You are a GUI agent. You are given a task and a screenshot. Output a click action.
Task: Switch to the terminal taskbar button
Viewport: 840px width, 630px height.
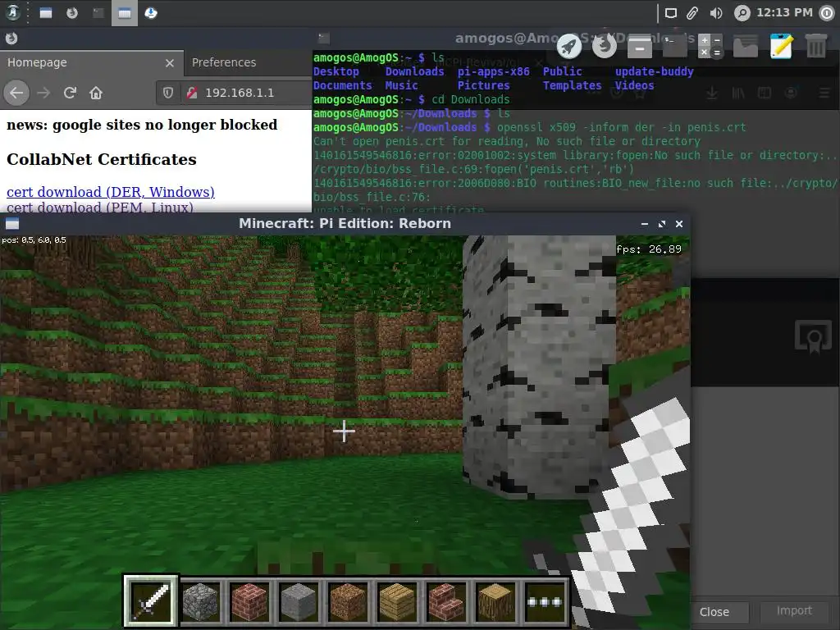pyautogui.click(x=98, y=13)
